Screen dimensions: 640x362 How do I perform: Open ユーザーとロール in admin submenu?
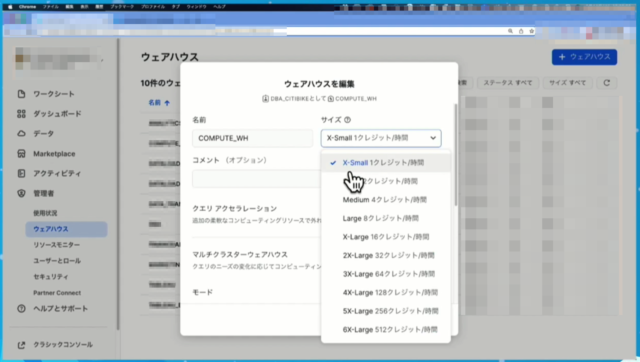[x=57, y=261]
